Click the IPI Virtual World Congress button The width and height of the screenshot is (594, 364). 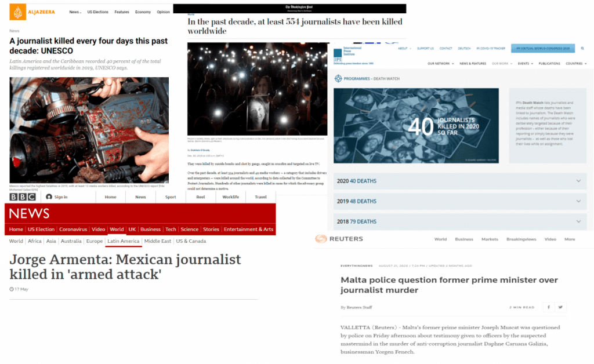point(543,49)
